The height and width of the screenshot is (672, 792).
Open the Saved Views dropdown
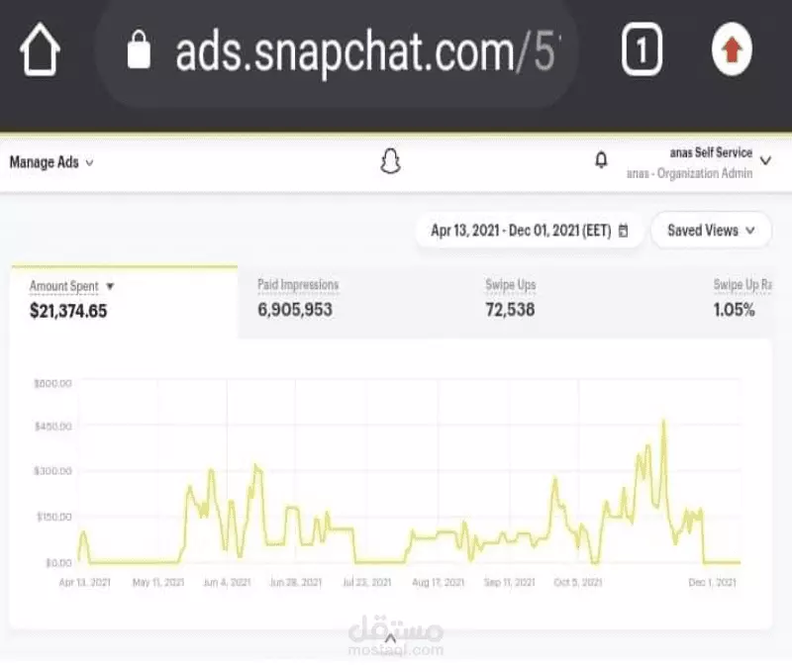click(711, 230)
